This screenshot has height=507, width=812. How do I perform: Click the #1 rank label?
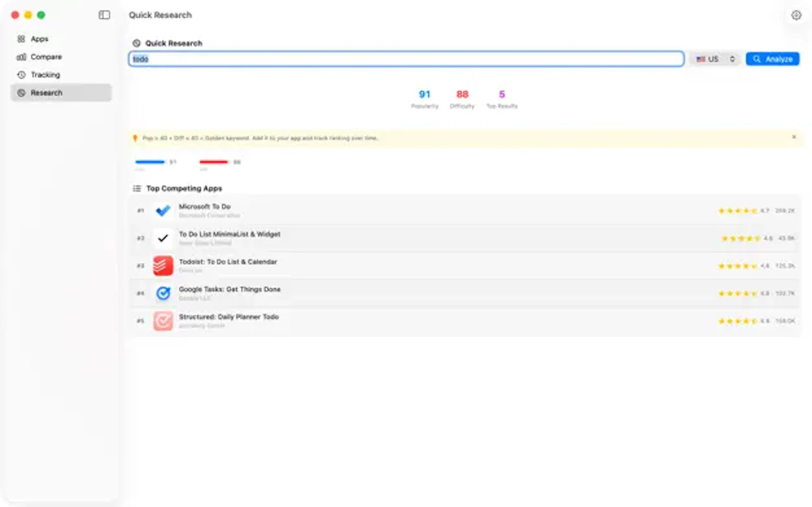pyautogui.click(x=141, y=211)
